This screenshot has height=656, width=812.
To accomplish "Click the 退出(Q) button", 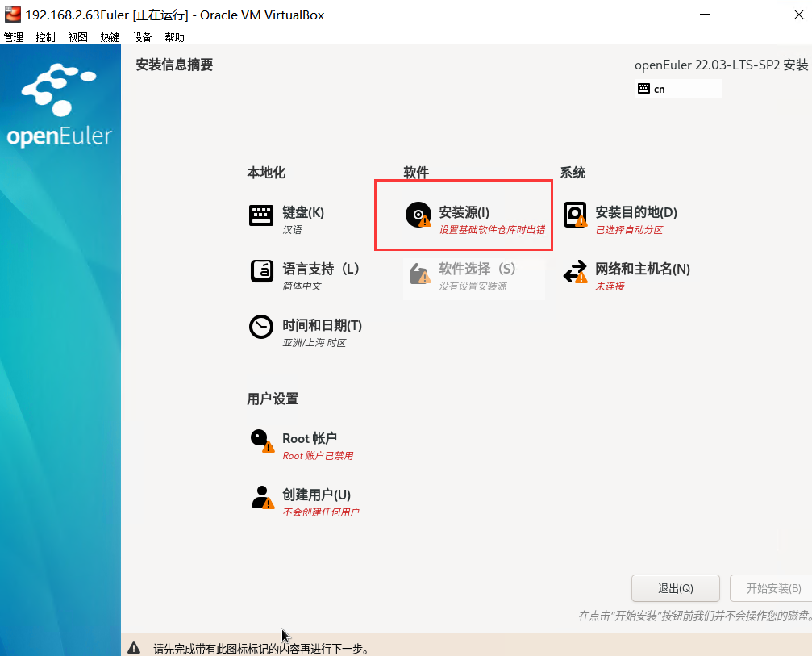I will (675, 588).
